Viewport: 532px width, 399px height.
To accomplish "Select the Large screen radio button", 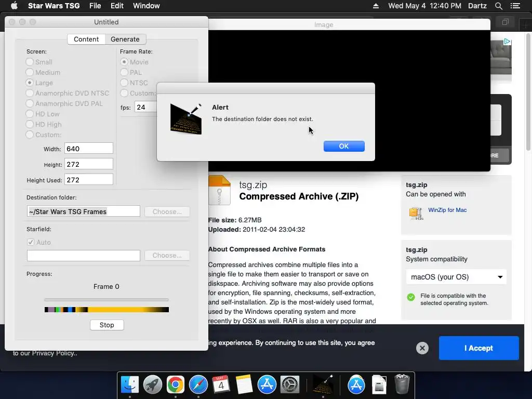I will [x=30, y=83].
